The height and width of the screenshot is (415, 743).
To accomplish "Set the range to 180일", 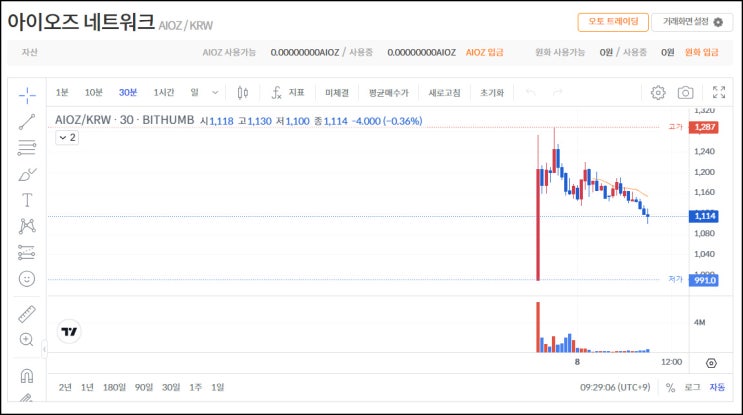I will point(114,387).
